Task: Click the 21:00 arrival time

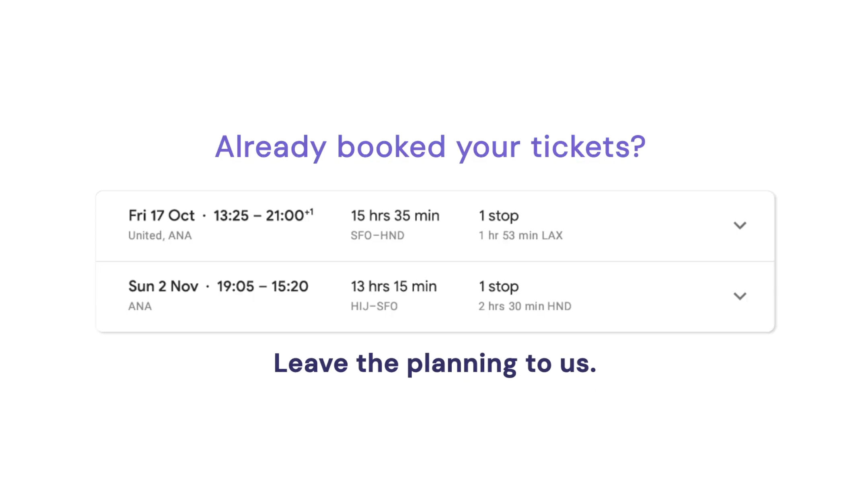Action: (x=285, y=216)
